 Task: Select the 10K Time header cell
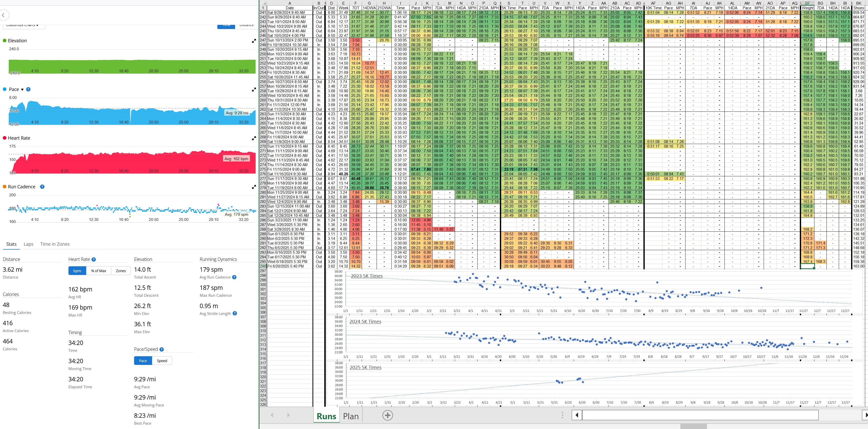click(653, 8)
